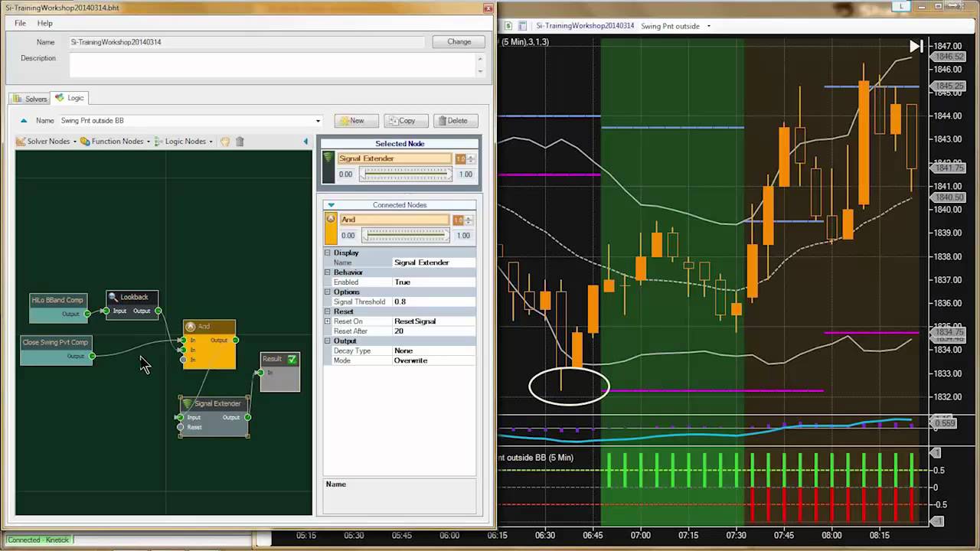The image size is (980, 551).
Task: Jump chart to latest bar arrow
Action: [916, 46]
